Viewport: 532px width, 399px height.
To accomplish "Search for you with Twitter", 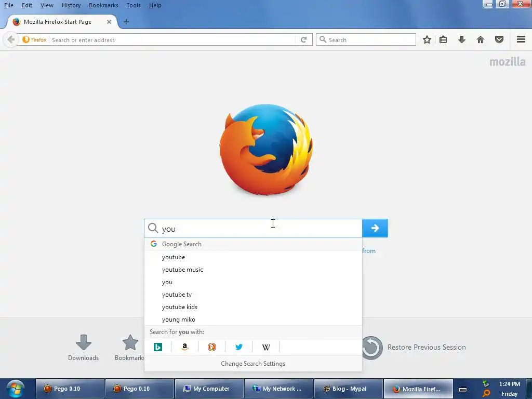I will click(239, 347).
